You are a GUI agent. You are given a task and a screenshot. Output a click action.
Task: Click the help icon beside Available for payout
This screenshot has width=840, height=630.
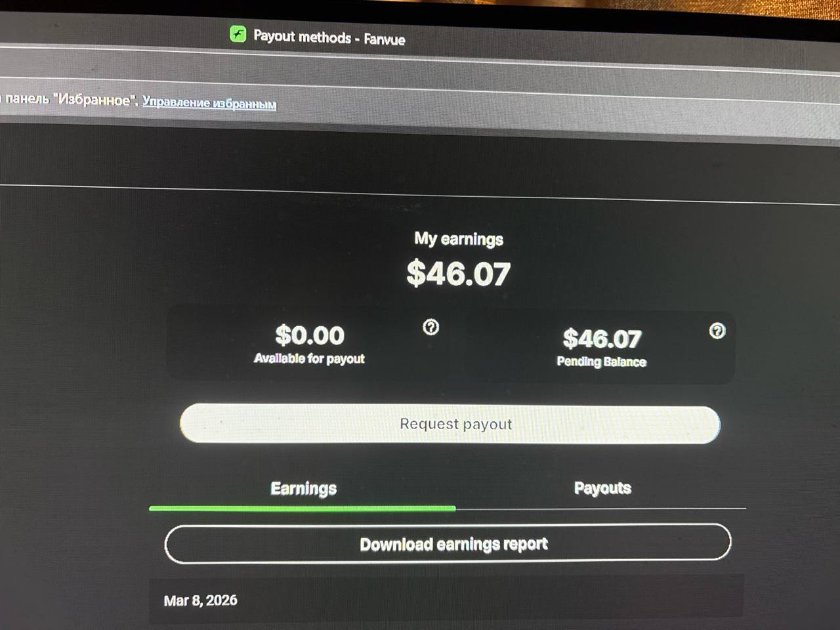(x=430, y=327)
